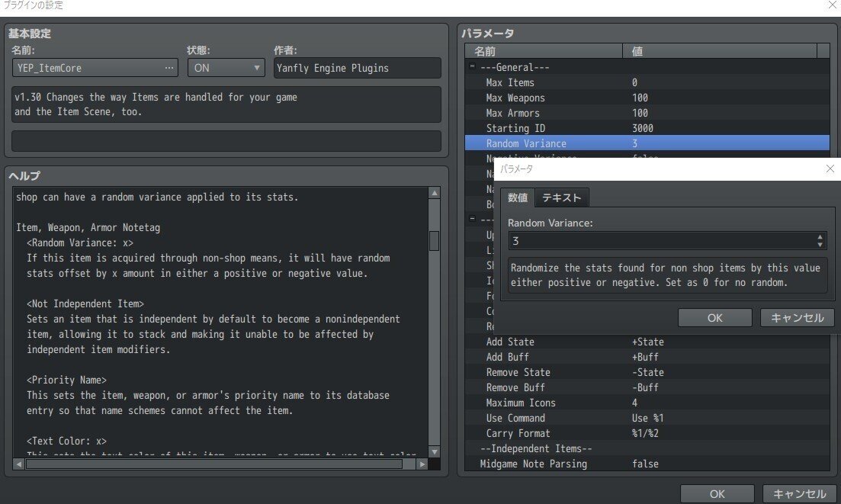The height and width of the screenshot is (504, 841).
Task: Switch to the 数値 tab
Action: click(517, 197)
